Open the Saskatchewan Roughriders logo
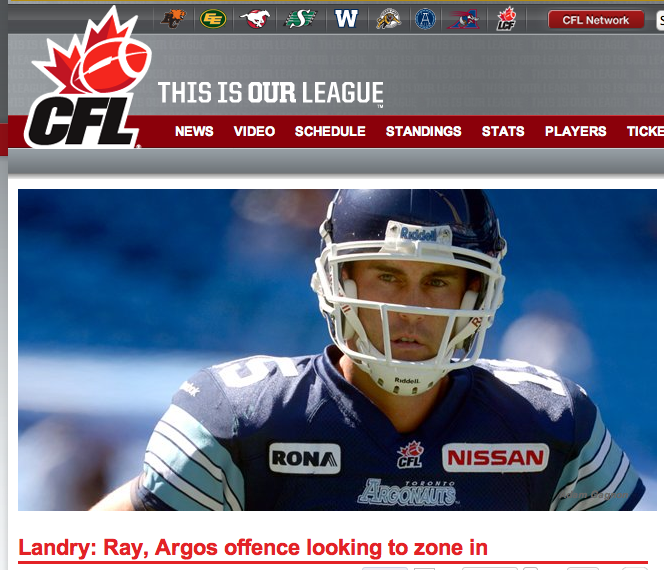 click(x=300, y=19)
